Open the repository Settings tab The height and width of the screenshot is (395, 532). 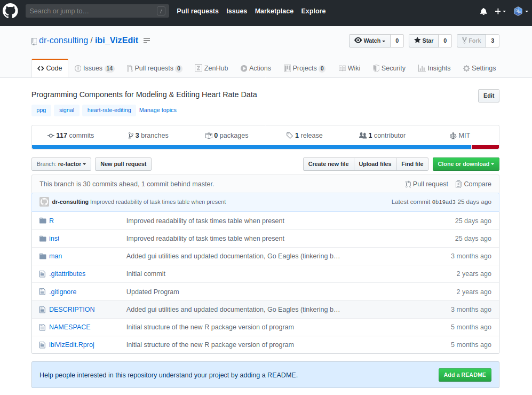[479, 68]
